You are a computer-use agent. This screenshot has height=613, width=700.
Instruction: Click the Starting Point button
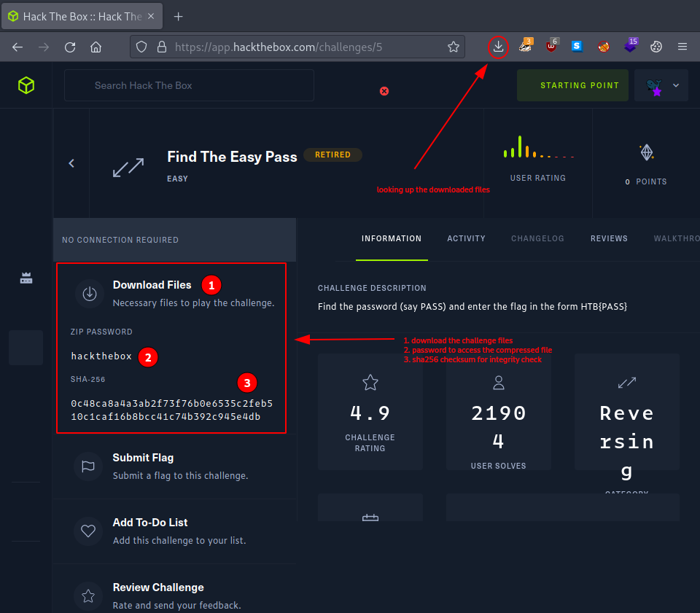572,85
